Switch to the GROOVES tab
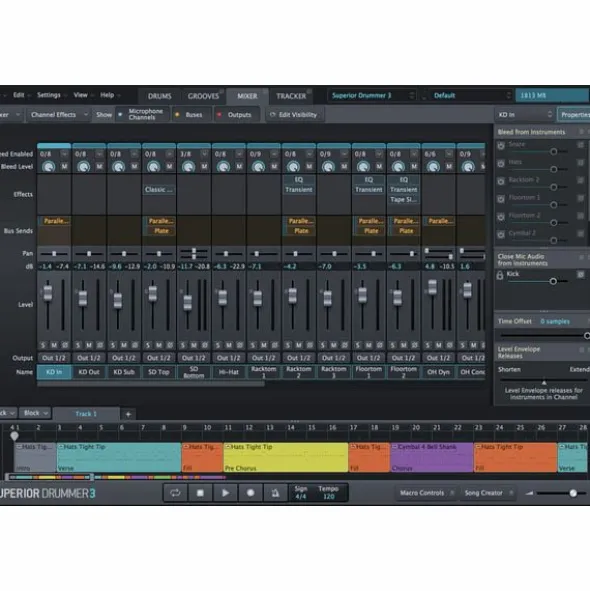The width and height of the screenshot is (590, 591). [203, 96]
